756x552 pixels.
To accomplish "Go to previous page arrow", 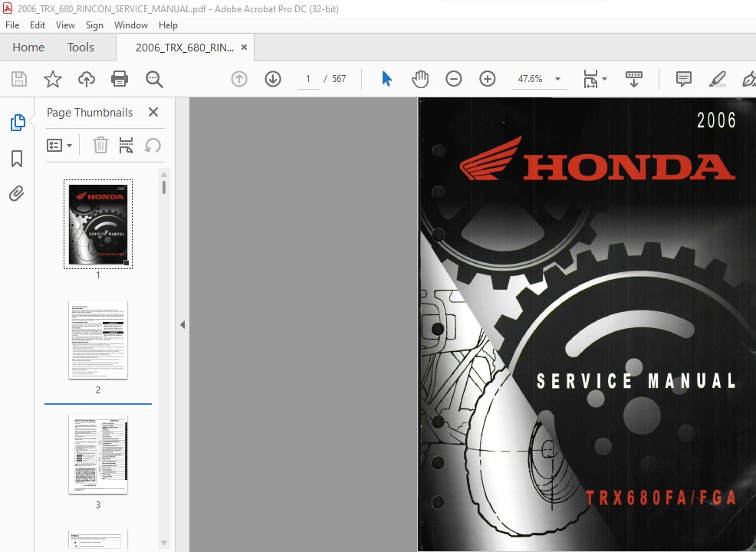I will (x=239, y=78).
